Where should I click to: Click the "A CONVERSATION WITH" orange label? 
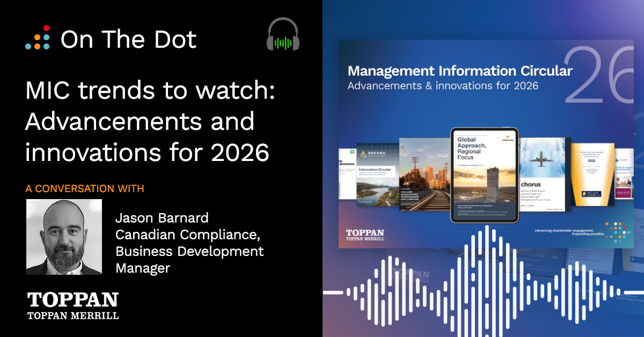[x=85, y=189]
